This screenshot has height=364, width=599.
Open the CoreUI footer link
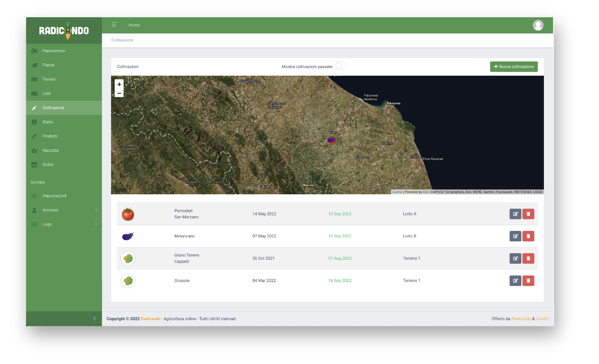(542, 319)
